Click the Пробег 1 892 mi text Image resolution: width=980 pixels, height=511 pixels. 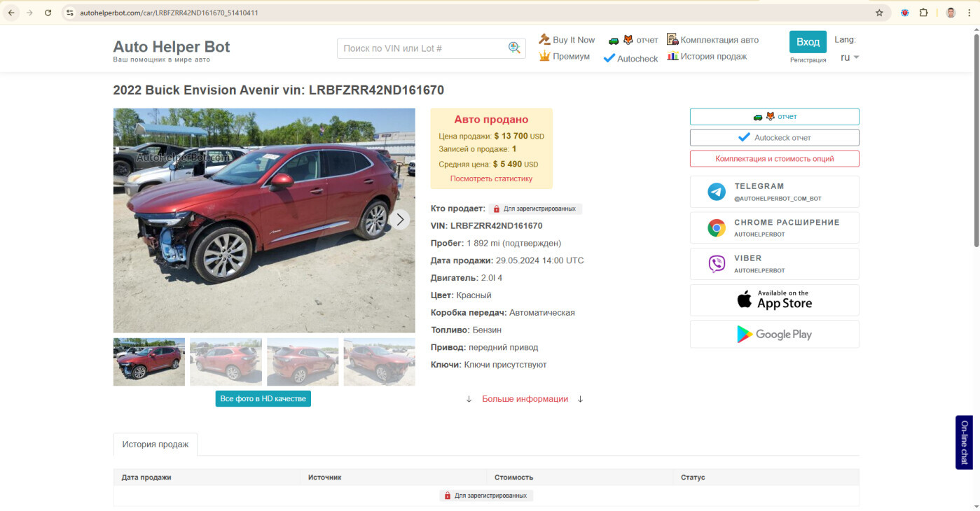(x=496, y=244)
